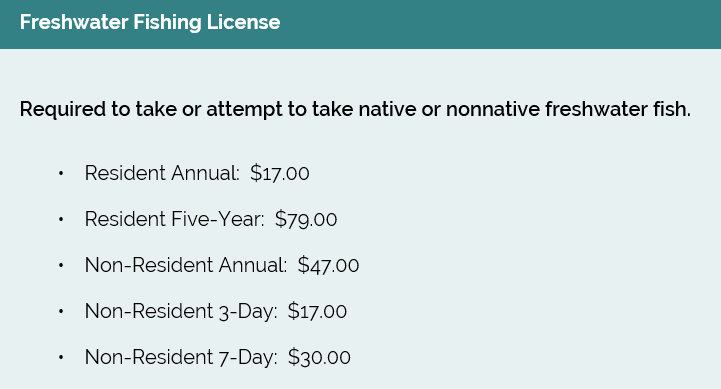Screen dimensions: 721x389
Task: Click the $79.00 price text
Action: coord(306,219)
